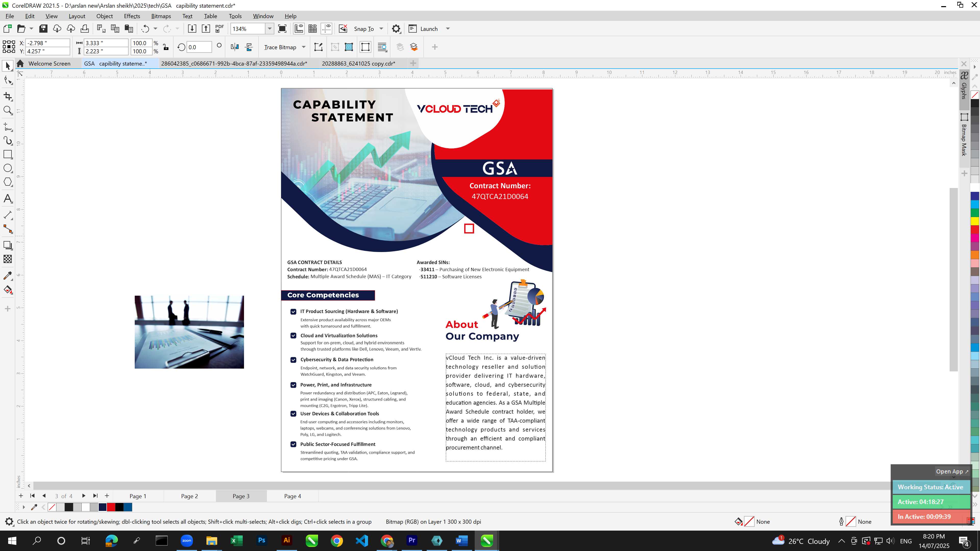Toggle the Wrap Text button
Screen dimensions: 980x551
382,47
